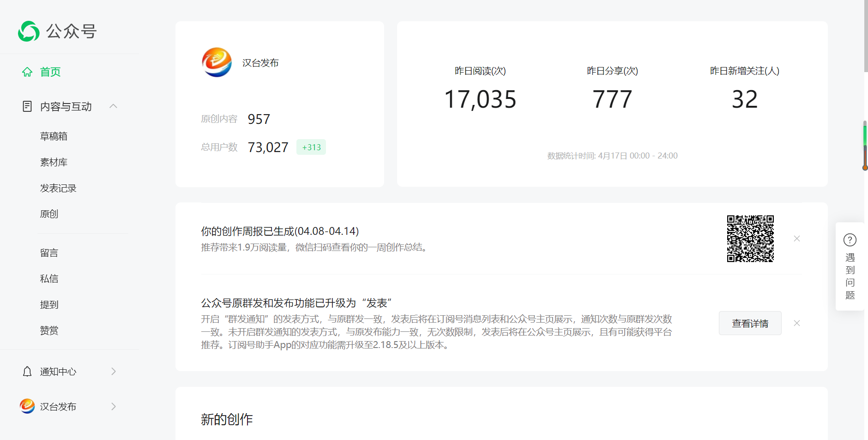Open 素材库 in the sidebar
The height and width of the screenshot is (440, 868).
54,162
